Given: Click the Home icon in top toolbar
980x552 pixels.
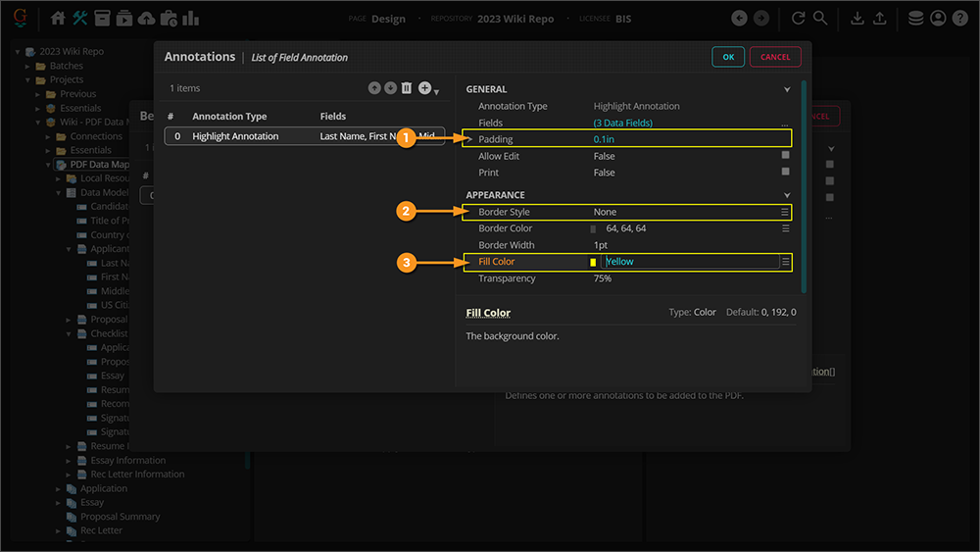Looking at the screenshot, I should click(x=58, y=19).
